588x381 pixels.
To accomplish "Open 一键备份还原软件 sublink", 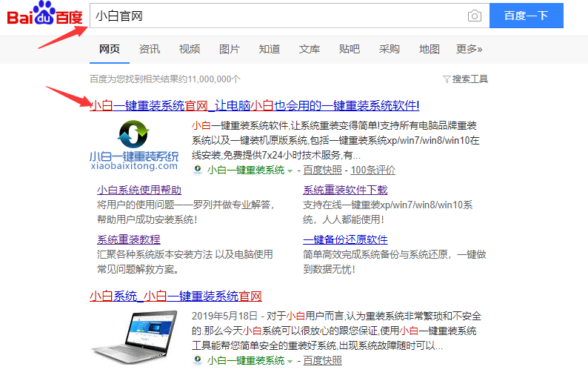I will point(345,239).
